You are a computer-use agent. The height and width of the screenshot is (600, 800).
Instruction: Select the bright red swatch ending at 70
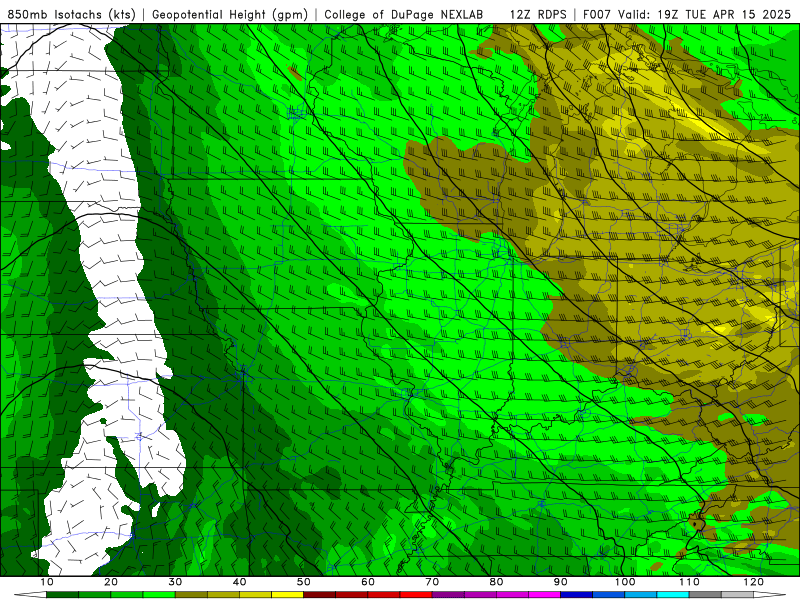pos(416,595)
